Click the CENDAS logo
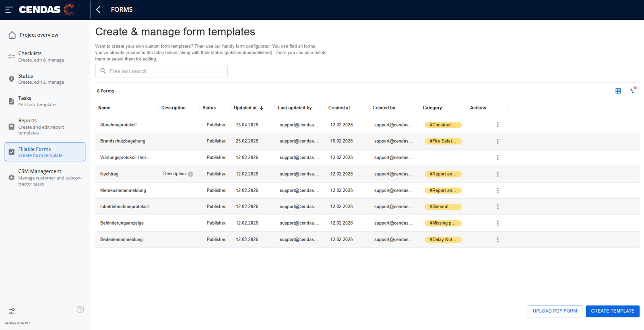Viewport: 644px width, 330px height. point(47,10)
